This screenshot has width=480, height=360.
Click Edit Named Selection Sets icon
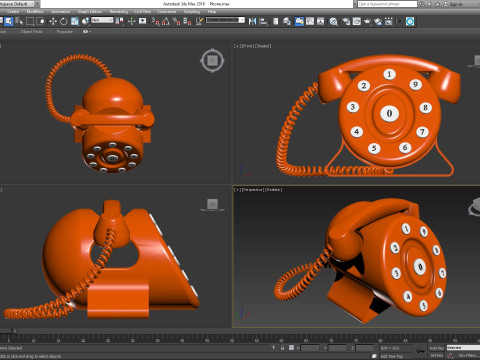[x=199, y=21]
